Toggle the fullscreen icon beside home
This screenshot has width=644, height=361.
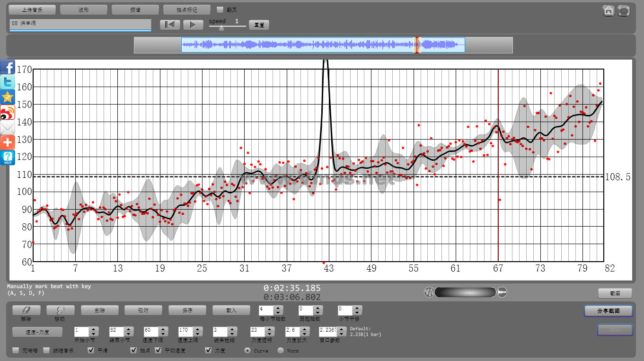[624, 10]
